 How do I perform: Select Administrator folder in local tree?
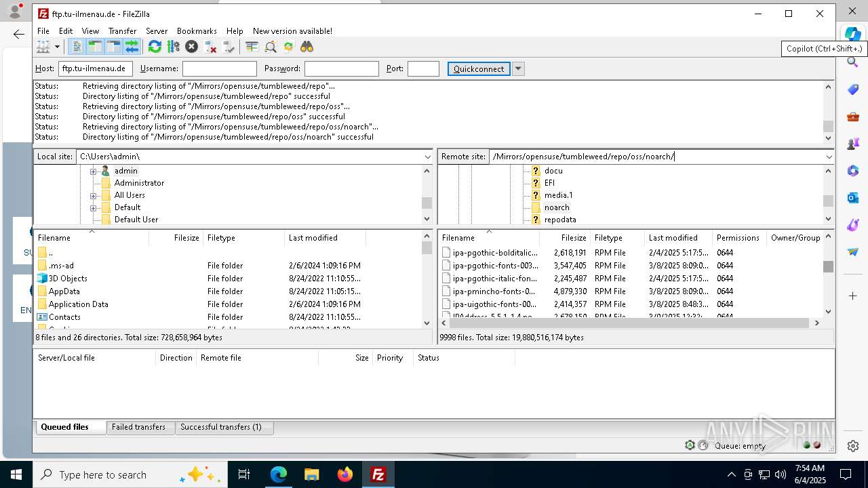139,183
